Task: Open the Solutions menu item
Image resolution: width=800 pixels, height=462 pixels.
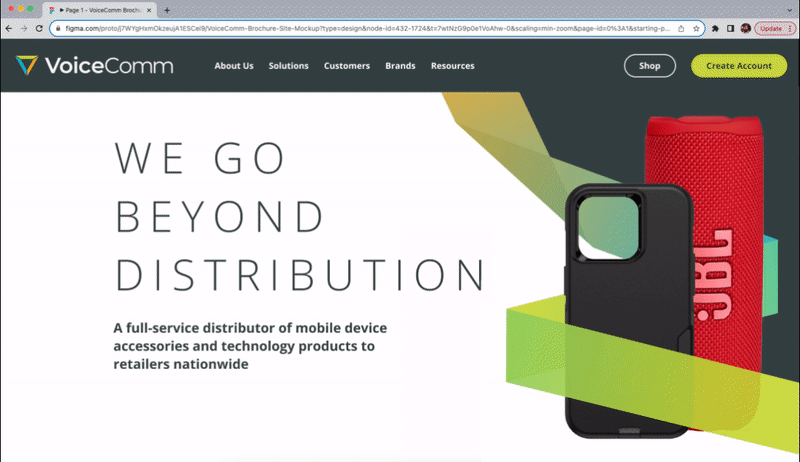Action: [288, 66]
